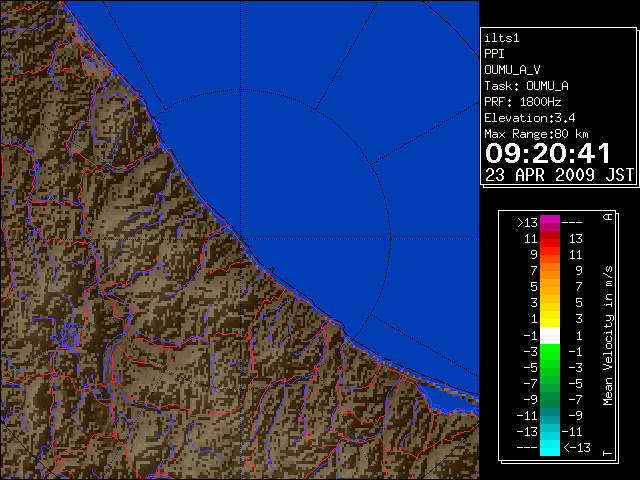
Task: Select the 'Elevation:3.4' readout
Action: click(x=529, y=118)
